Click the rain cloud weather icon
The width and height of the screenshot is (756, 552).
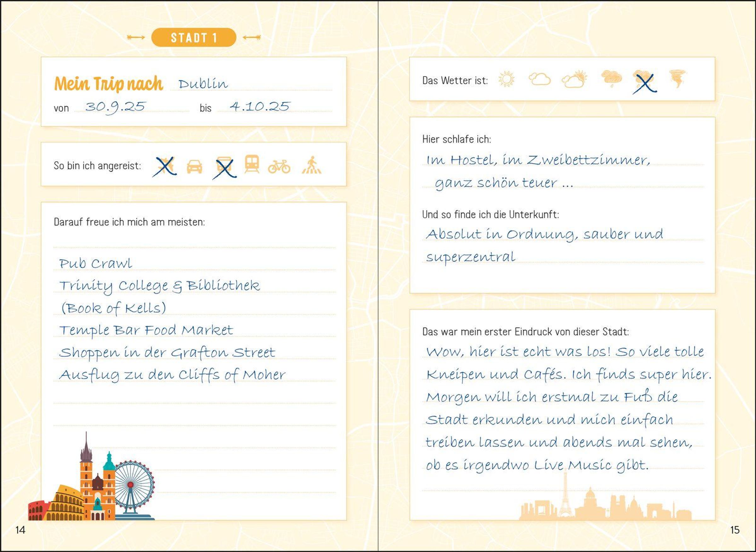click(611, 79)
